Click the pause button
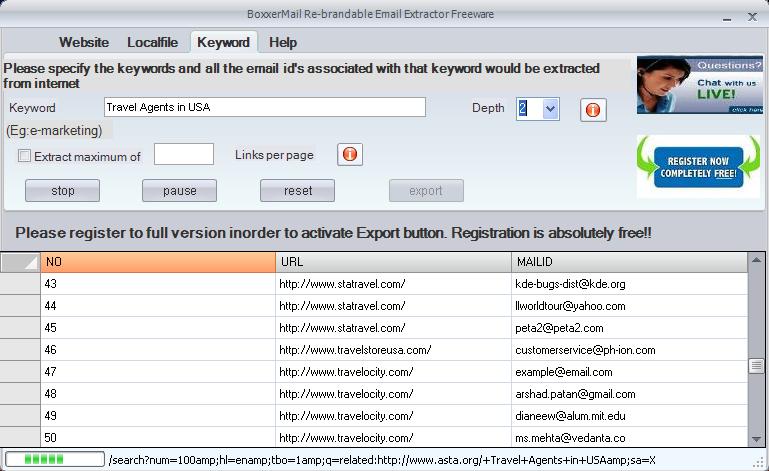Image resolution: width=769 pixels, height=471 pixels. tap(179, 190)
